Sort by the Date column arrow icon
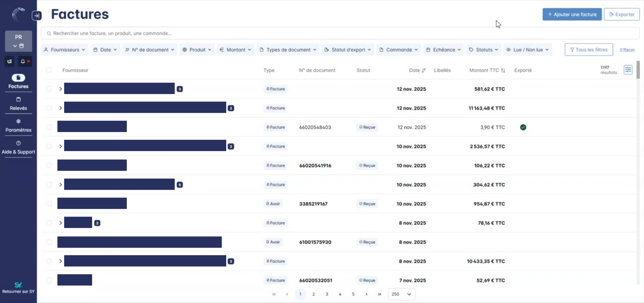This screenshot has width=644, height=303. [424, 70]
